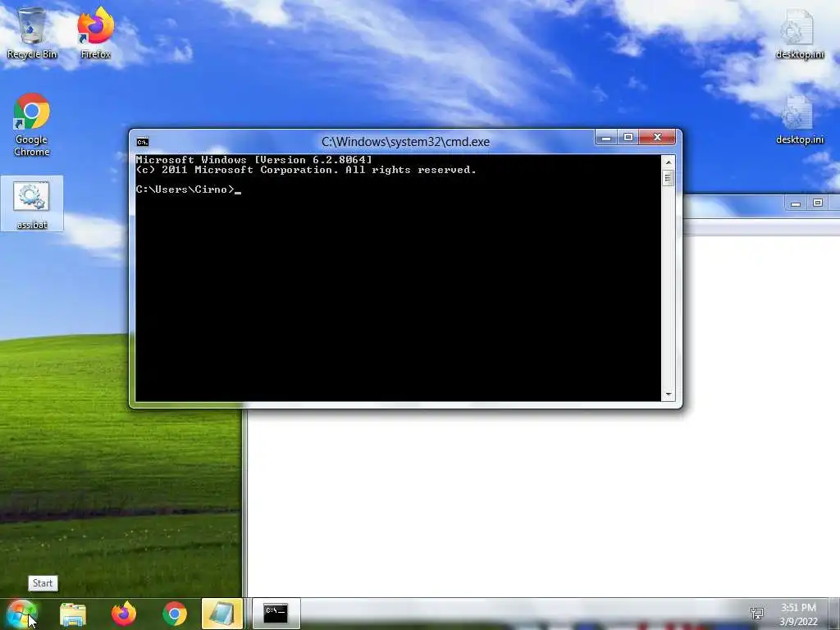Maximize the background Notepad window
The height and width of the screenshot is (630, 840).
click(818, 203)
